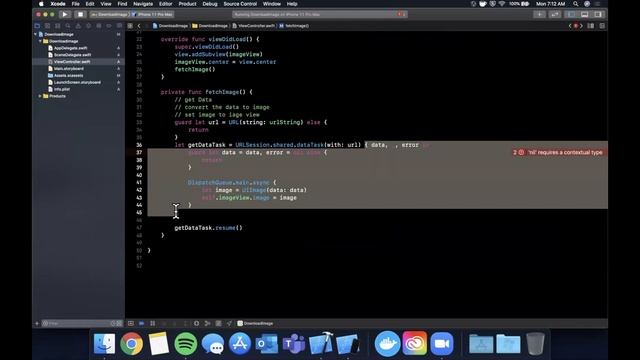Select AppDelegate.swift in the navigator

point(70,48)
